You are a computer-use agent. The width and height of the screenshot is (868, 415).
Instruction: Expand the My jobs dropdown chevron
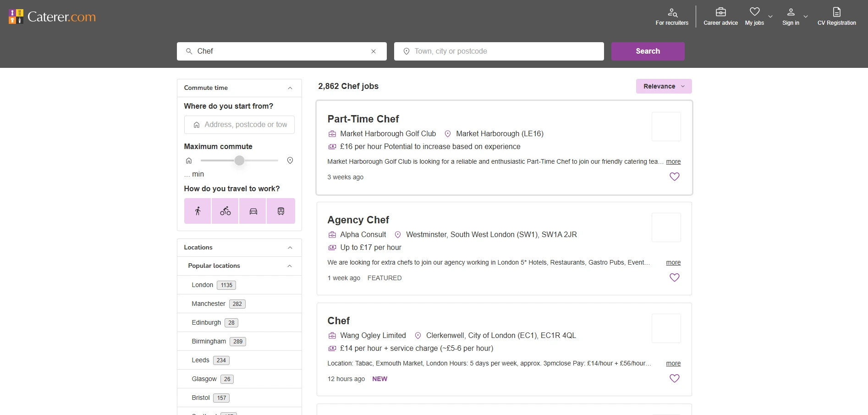click(770, 17)
